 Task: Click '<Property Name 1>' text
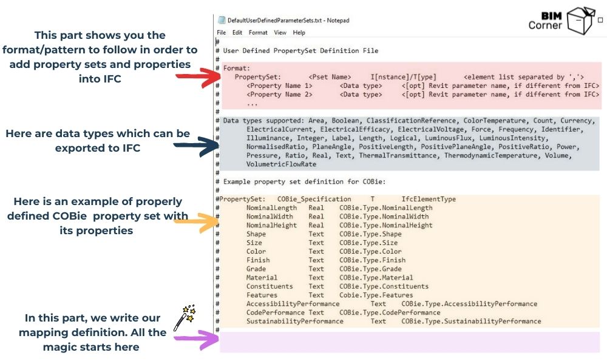[x=279, y=86]
